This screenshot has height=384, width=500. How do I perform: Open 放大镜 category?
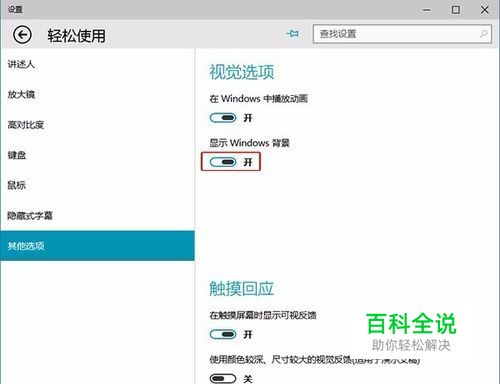tap(97, 94)
